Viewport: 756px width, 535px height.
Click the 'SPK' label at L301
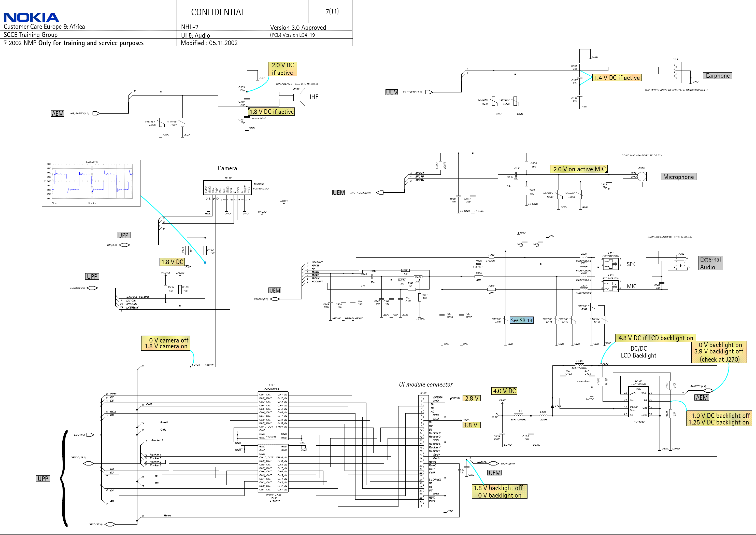631,264
